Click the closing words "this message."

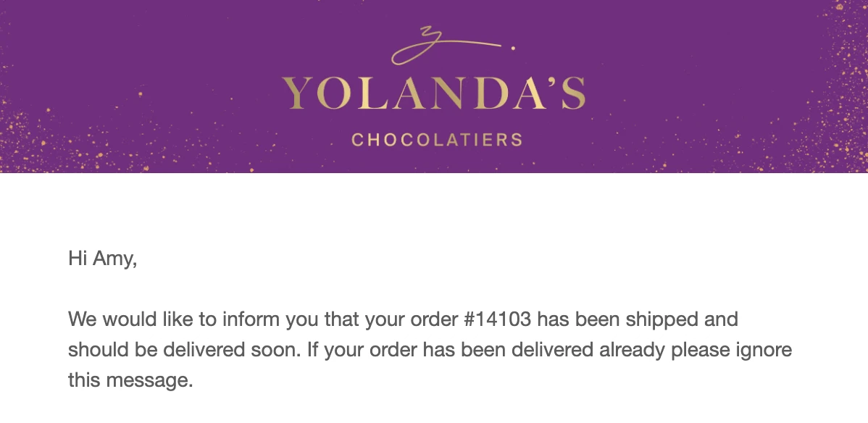pyautogui.click(x=130, y=380)
